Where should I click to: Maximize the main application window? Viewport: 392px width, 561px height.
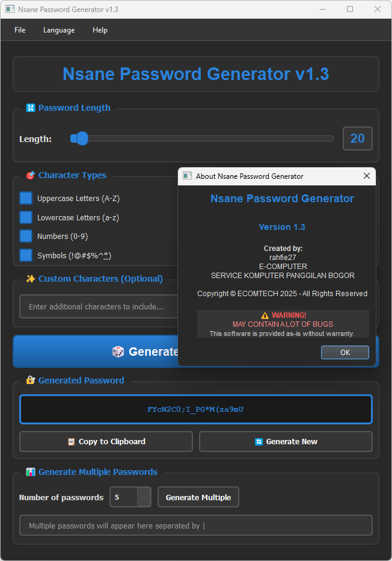click(x=350, y=9)
